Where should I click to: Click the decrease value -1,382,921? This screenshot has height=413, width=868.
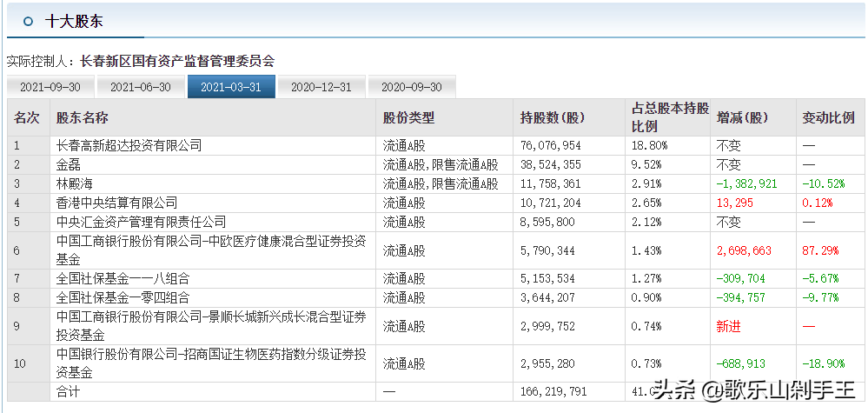(746, 184)
